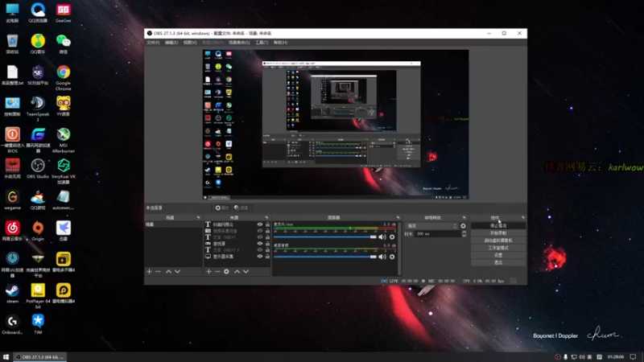Lock the 游戏源 game capture source

(267, 244)
